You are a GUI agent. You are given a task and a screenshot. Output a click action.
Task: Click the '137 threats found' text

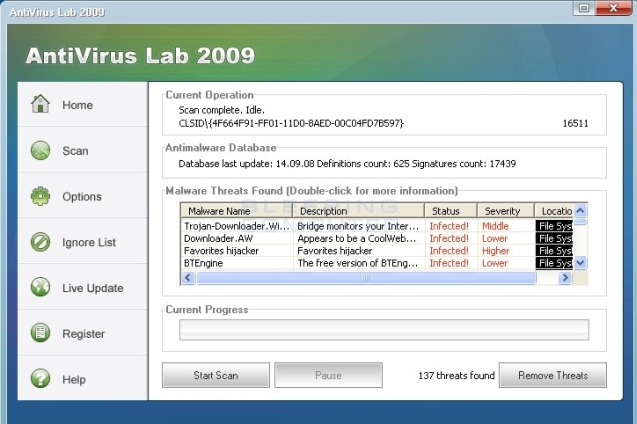coord(457,376)
